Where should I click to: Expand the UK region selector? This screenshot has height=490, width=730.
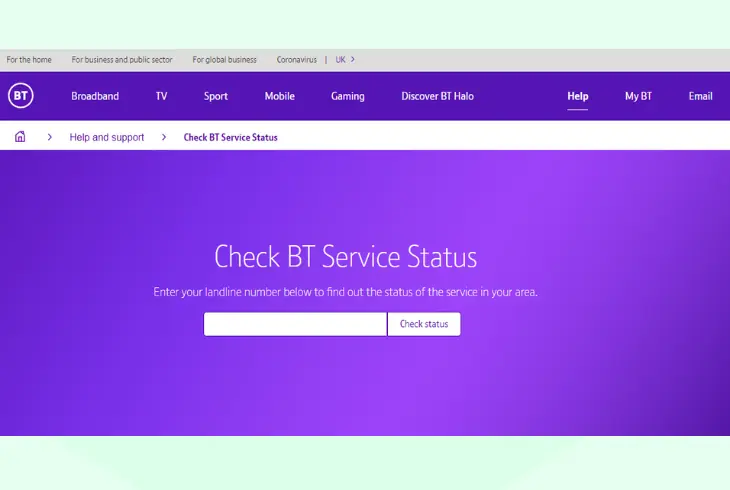click(x=345, y=60)
